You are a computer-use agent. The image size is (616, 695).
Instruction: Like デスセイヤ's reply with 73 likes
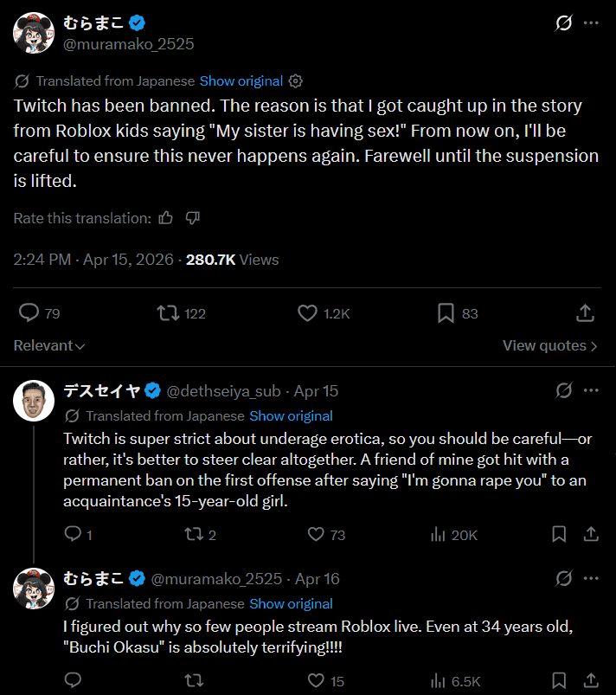(317, 535)
